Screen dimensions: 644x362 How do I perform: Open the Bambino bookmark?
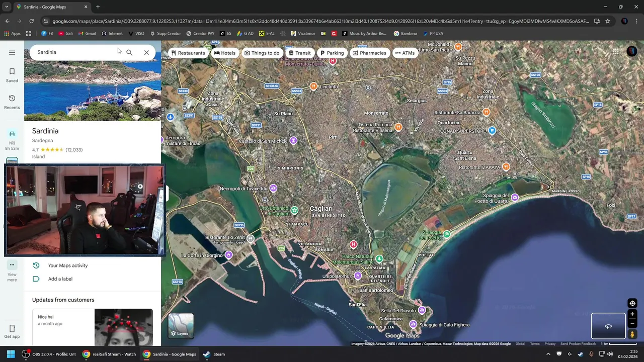point(405,34)
